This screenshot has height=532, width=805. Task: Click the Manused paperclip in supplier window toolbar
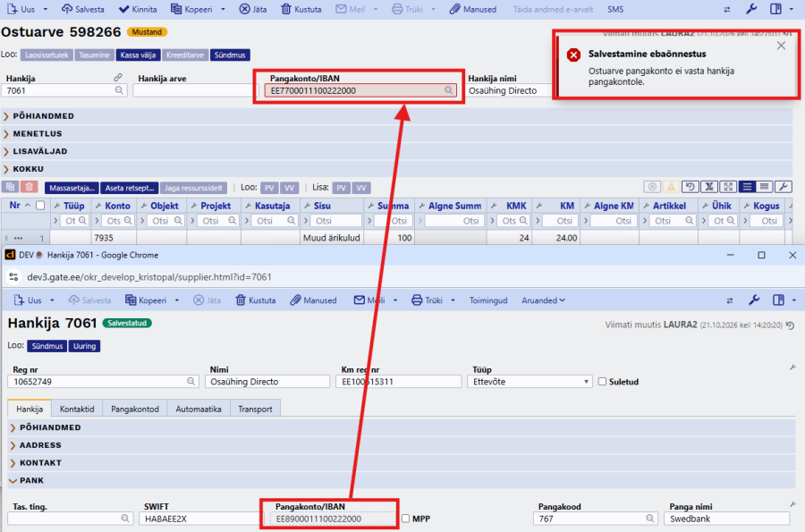pyautogui.click(x=294, y=300)
